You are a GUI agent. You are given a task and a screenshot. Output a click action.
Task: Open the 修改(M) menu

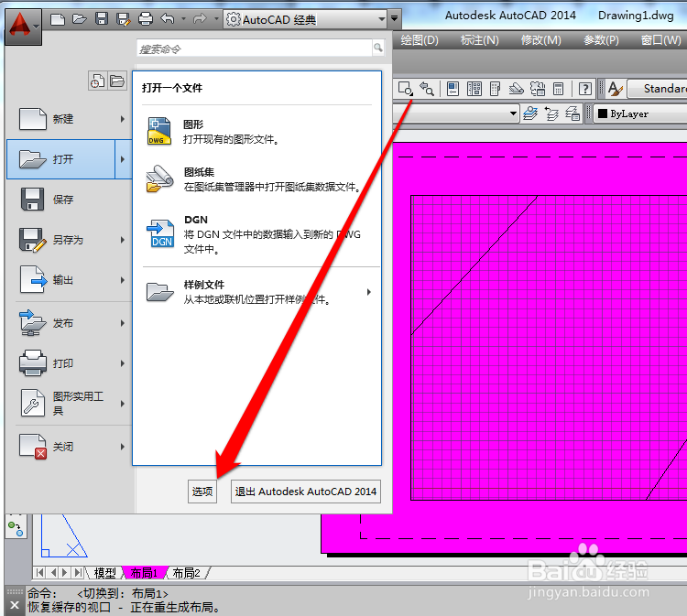click(540, 40)
